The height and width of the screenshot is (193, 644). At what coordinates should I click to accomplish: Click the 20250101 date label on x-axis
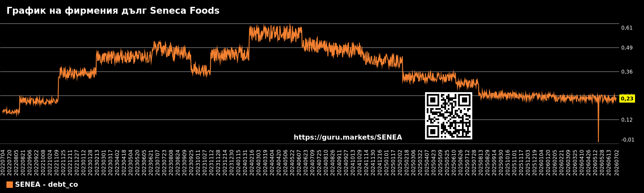click(387, 163)
